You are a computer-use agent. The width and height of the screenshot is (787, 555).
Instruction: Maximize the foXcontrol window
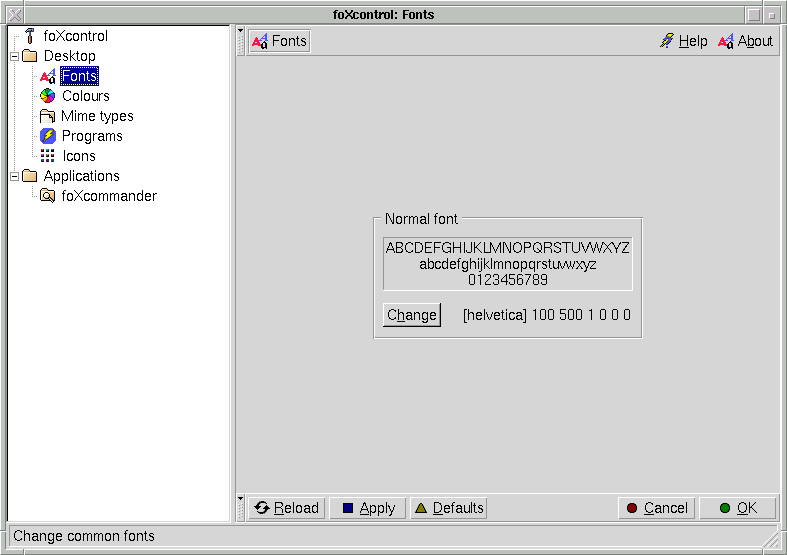[753, 15]
